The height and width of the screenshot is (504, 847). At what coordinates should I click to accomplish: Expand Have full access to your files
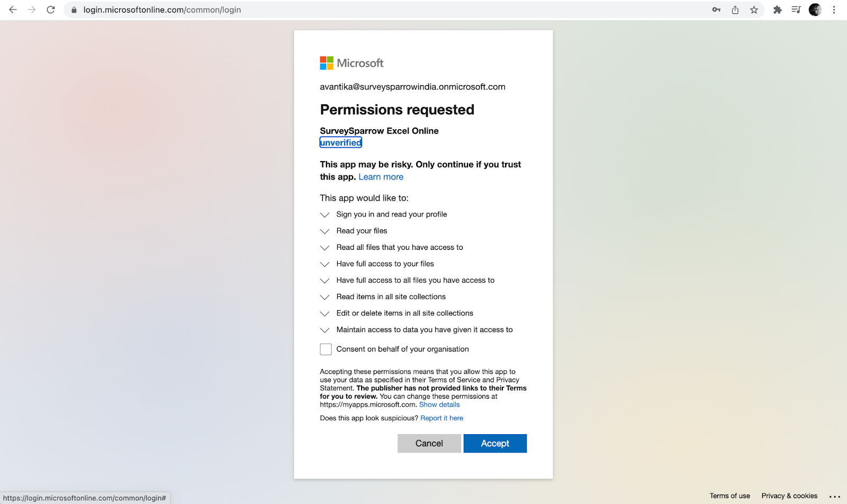tap(325, 264)
